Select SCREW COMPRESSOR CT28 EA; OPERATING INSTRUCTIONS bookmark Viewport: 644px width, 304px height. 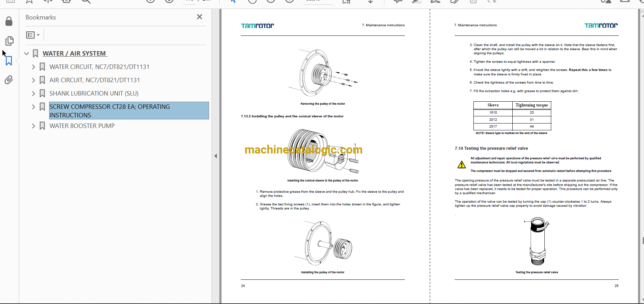point(129,111)
